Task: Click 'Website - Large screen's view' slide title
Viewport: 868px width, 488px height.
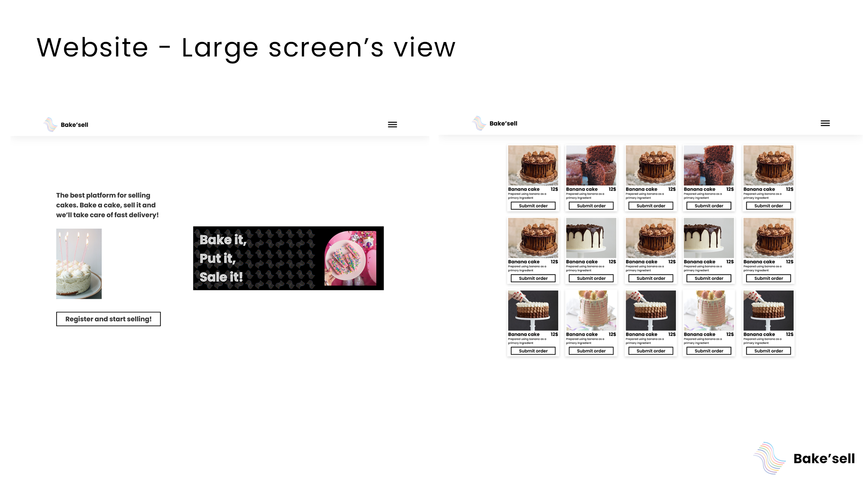Action: tap(246, 47)
